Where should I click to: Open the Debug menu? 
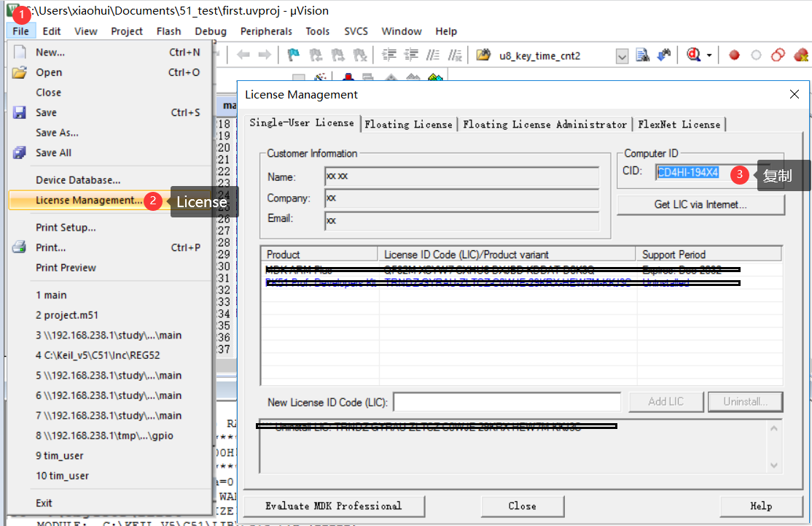[x=211, y=31]
